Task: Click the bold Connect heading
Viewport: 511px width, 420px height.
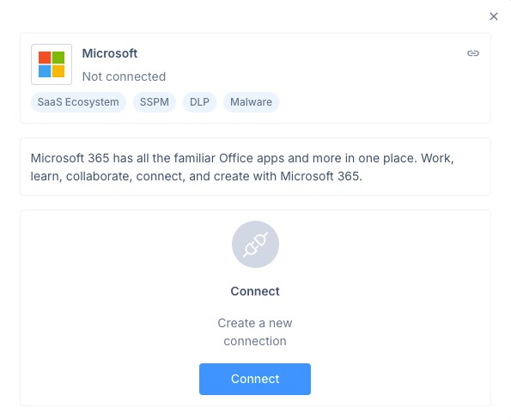Action: pos(255,291)
